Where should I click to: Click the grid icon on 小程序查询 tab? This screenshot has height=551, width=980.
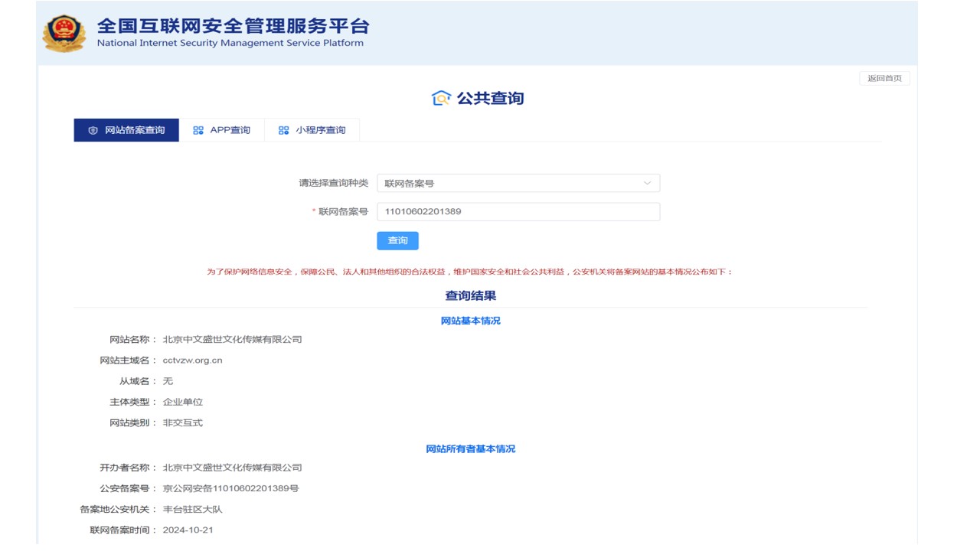click(x=283, y=131)
